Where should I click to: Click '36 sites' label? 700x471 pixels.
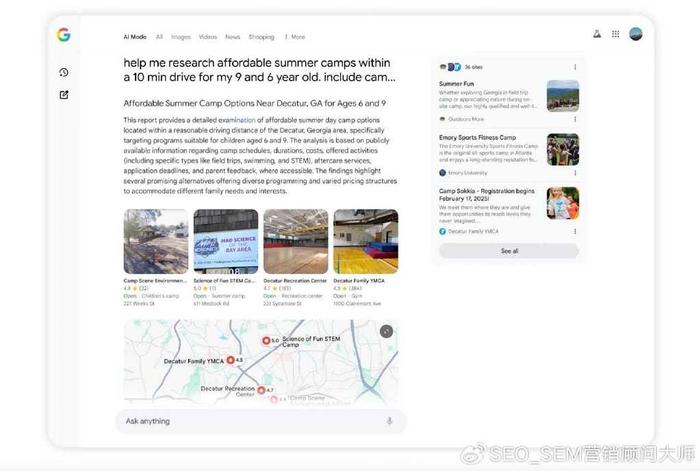tap(474, 67)
